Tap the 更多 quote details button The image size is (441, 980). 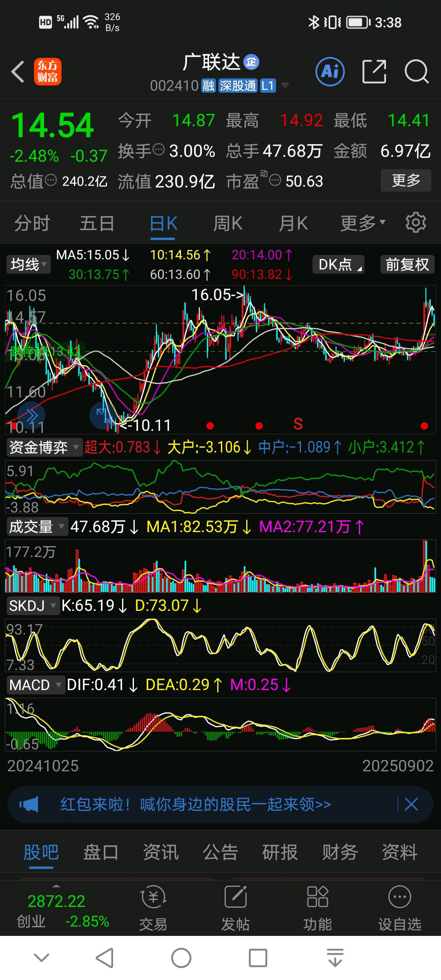click(406, 180)
